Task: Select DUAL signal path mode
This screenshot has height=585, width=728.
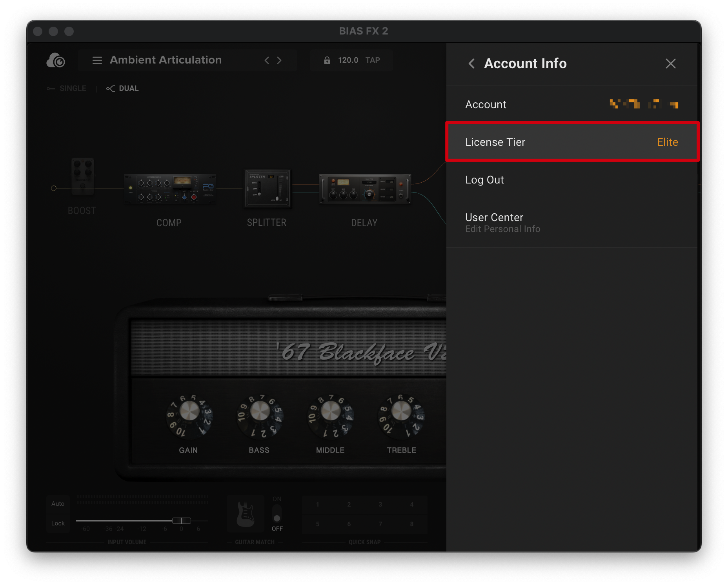Action: pyautogui.click(x=122, y=89)
